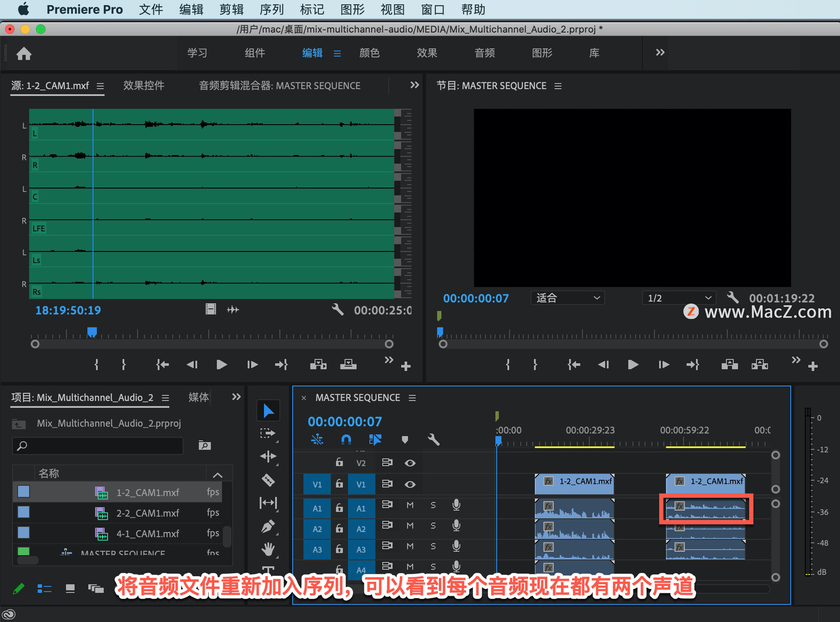Viewport: 840px width, 622px height.
Task: Select the Ripple Edit tool
Action: coord(268,457)
